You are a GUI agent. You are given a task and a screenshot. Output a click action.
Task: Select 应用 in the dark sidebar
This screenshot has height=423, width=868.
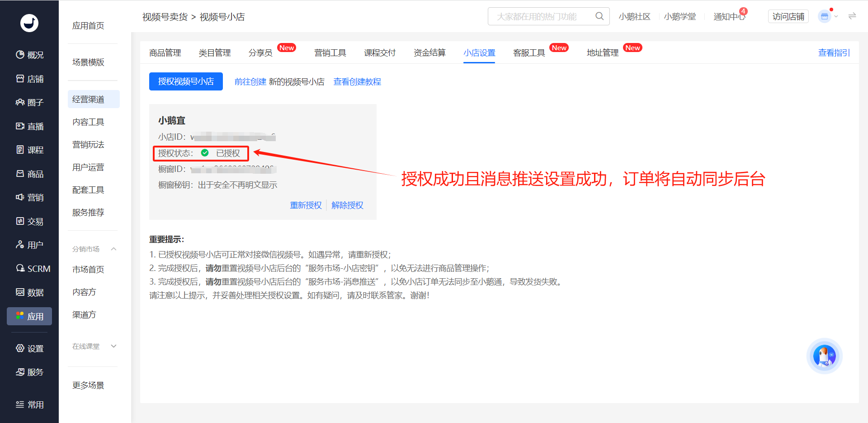click(29, 316)
